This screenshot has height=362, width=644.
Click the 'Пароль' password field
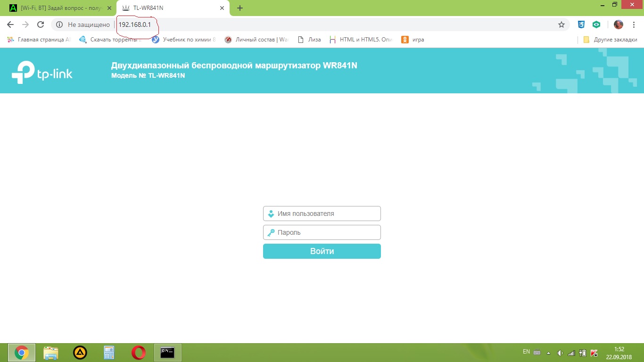[x=322, y=232]
